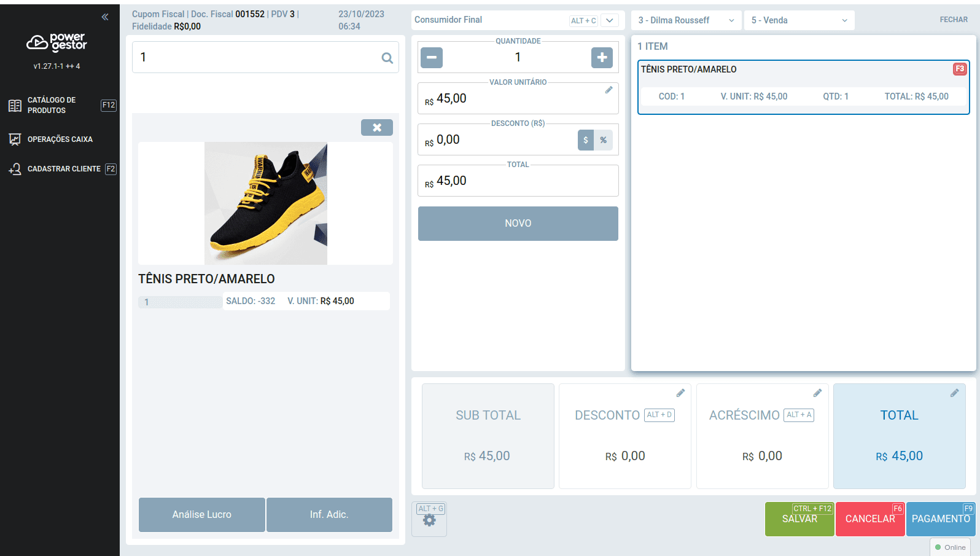
Task: Click the date 23/10/2023 text
Action: pyautogui.click(x=361, y=14)
